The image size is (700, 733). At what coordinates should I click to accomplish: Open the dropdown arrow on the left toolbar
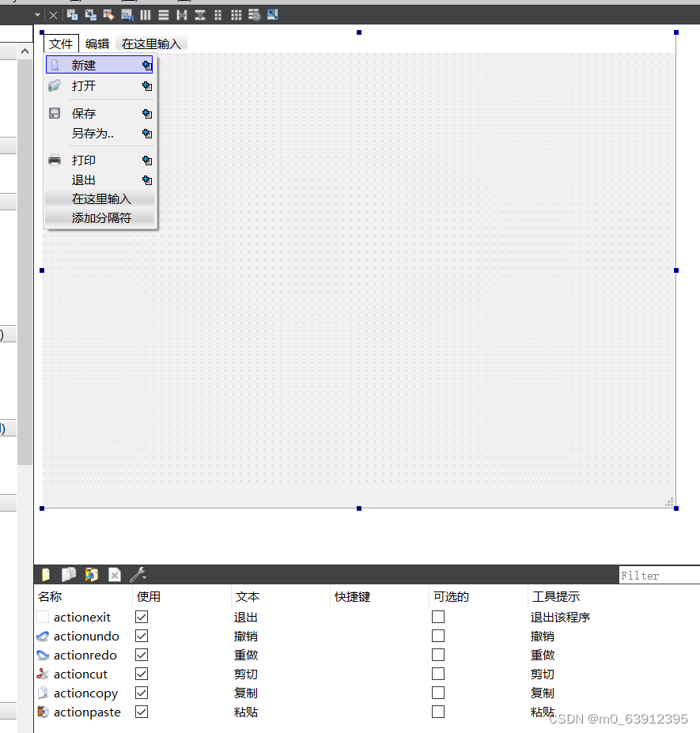click(36, 14)
